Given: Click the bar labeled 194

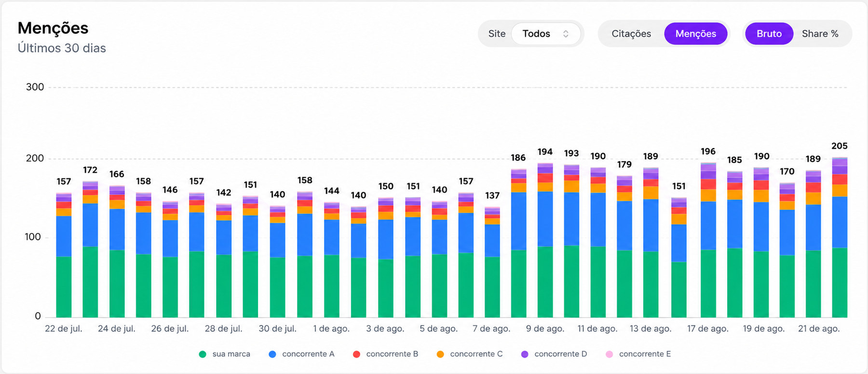Looking at the screenshot, I should click(545, 240).
